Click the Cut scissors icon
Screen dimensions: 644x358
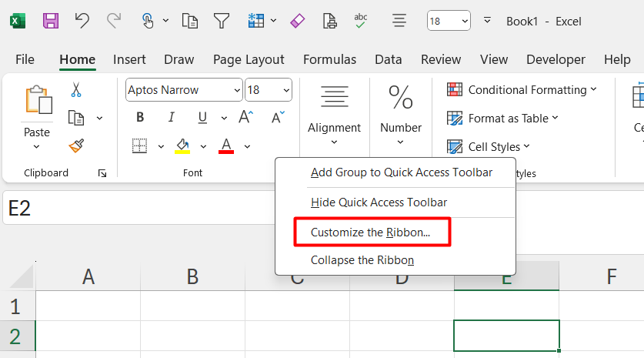pyautogui.click(x=76, y=89)
